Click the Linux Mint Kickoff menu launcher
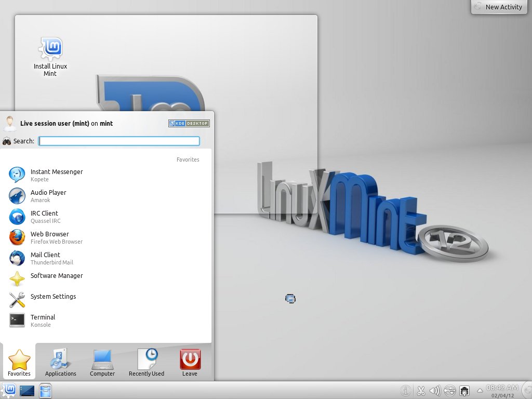 coord(8,390)
